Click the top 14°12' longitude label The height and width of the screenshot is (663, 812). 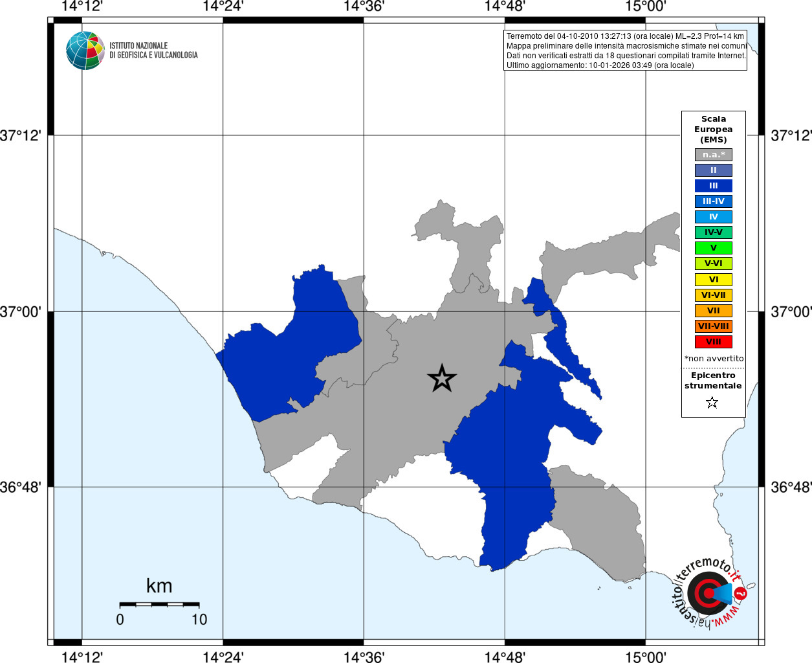[x=82, y=6]
